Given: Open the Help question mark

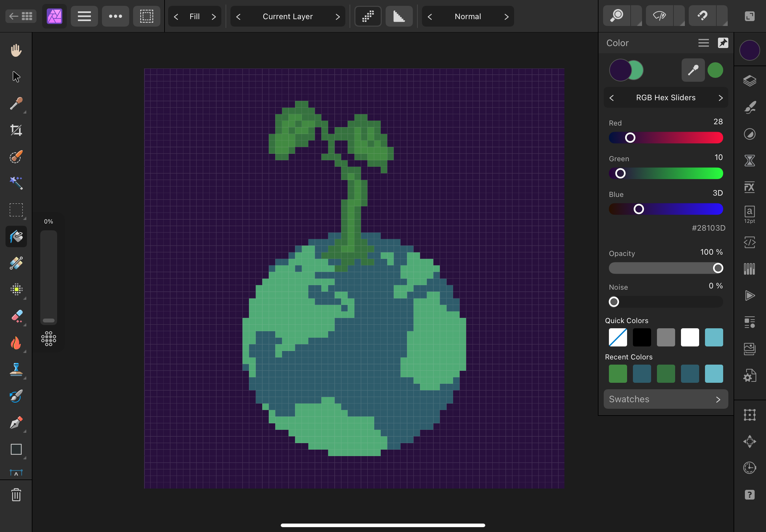Looking at the screenshot, I should point(749,495).
